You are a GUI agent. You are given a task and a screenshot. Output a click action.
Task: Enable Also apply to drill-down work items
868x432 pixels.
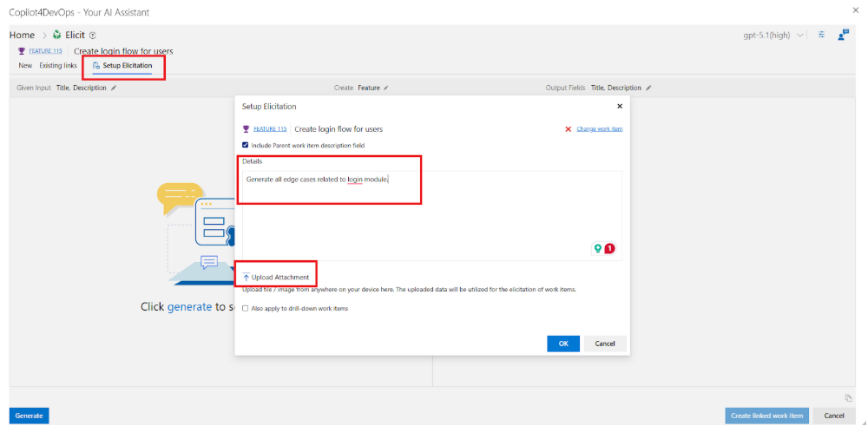pyautogui.click(x=246, y=308)
